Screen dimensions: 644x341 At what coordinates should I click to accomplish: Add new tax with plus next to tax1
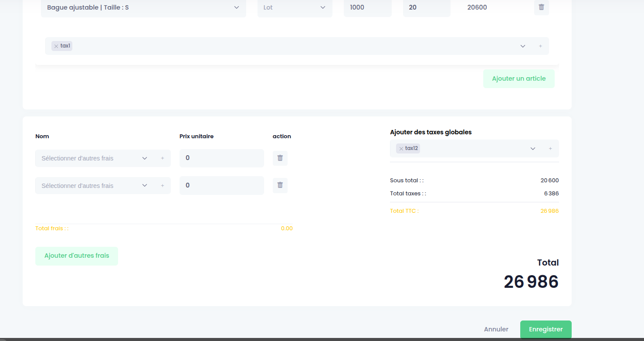pyautogui.click(x=540, y=46)
